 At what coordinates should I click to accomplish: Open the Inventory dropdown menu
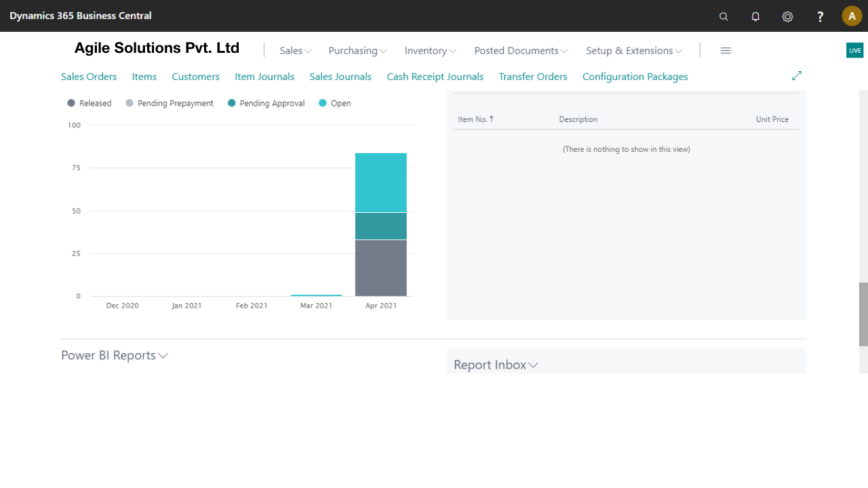(x=431, y=51)
